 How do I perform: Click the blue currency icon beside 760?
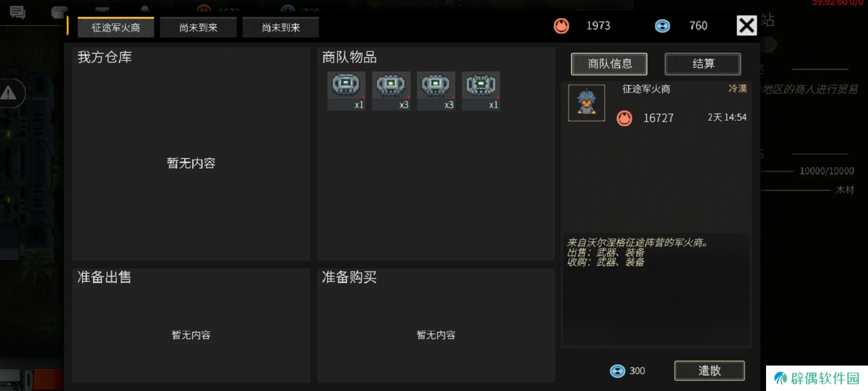[x=662, y=25]
